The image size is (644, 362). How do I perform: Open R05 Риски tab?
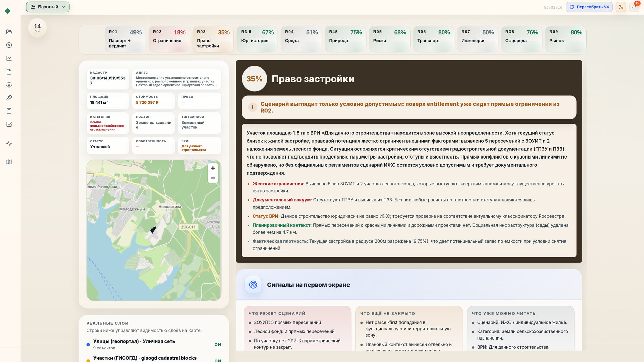click(389, 39)
